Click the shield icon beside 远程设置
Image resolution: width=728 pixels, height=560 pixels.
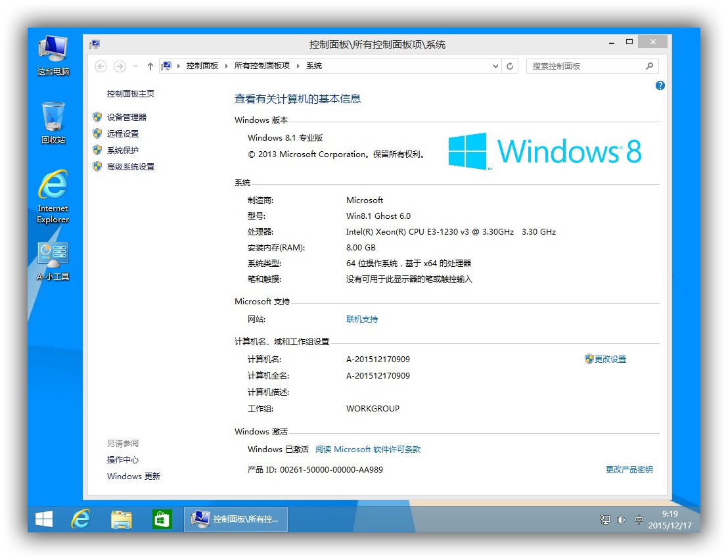97,133
